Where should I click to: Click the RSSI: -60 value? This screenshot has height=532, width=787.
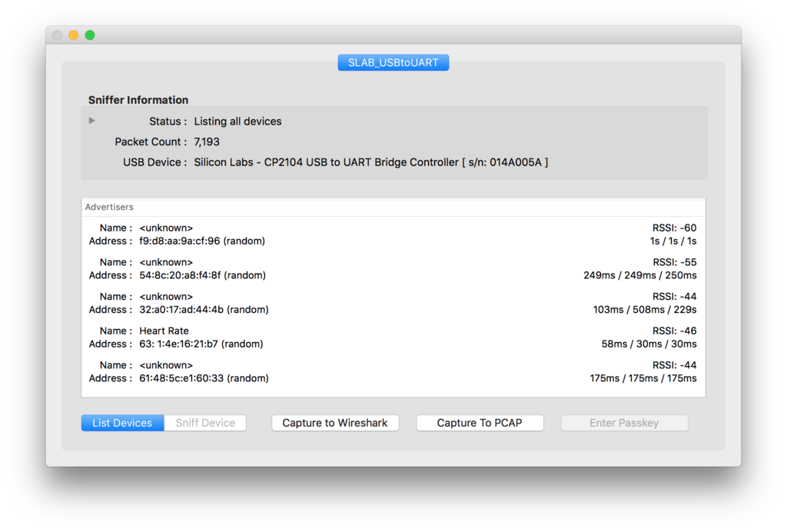pyautogui.click(x=674, y=228)
